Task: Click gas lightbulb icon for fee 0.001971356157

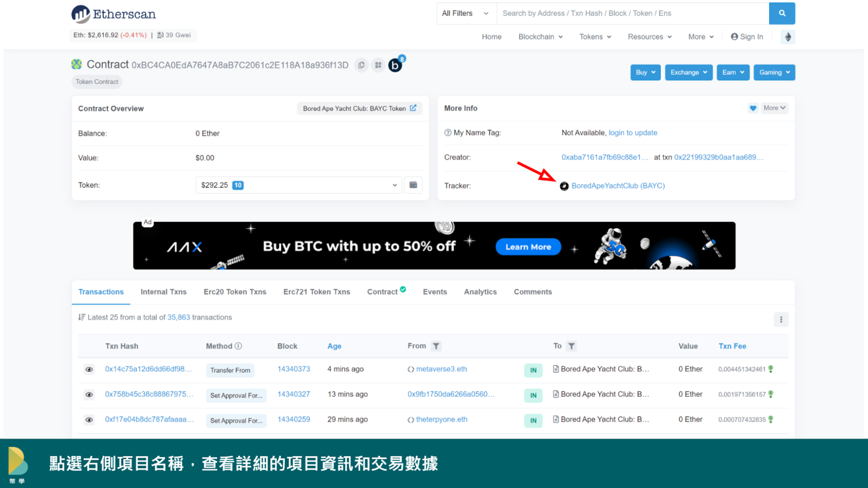Action: click(770, 394)
